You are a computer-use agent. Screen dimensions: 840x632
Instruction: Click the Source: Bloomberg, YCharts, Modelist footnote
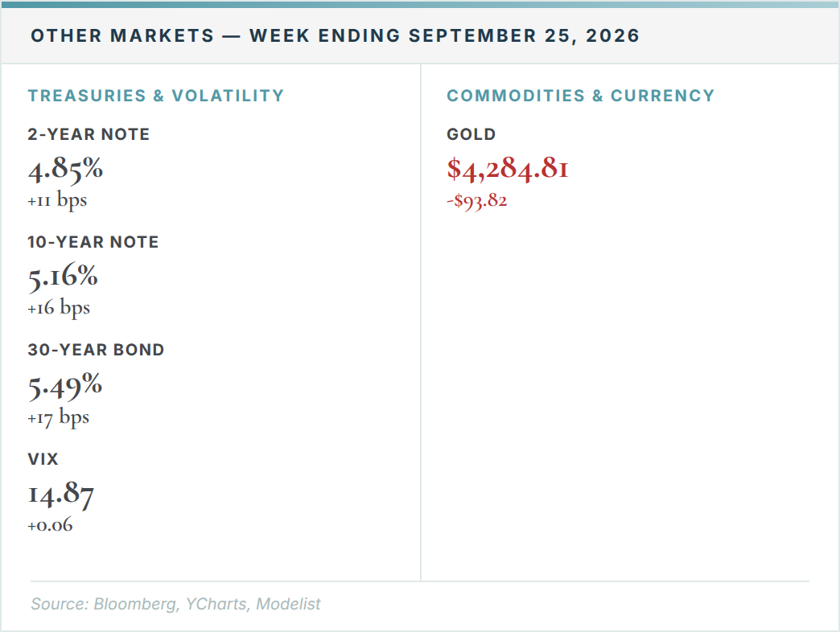[x=175, y=604]
